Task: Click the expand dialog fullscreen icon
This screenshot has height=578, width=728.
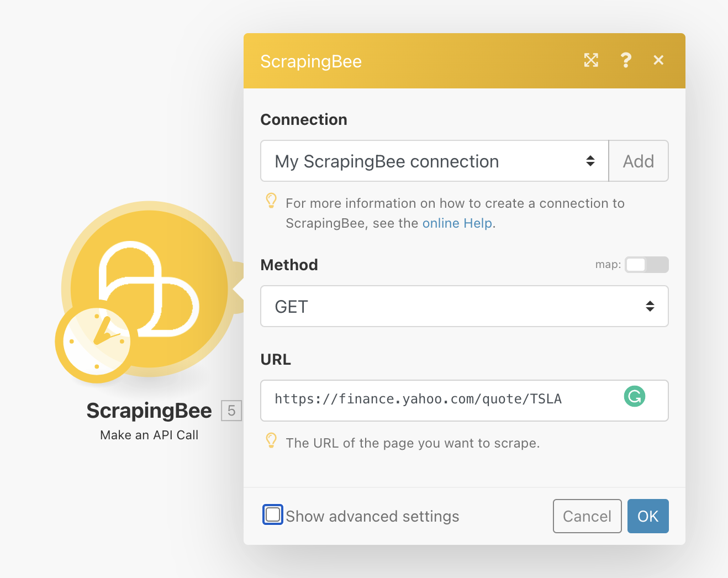Action: 591,60
